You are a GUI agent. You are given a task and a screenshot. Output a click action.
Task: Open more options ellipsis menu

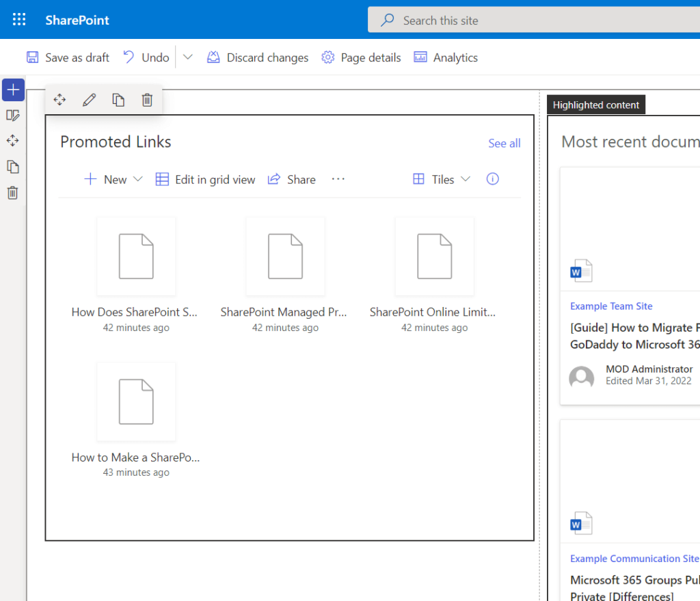tap(338, 179)
